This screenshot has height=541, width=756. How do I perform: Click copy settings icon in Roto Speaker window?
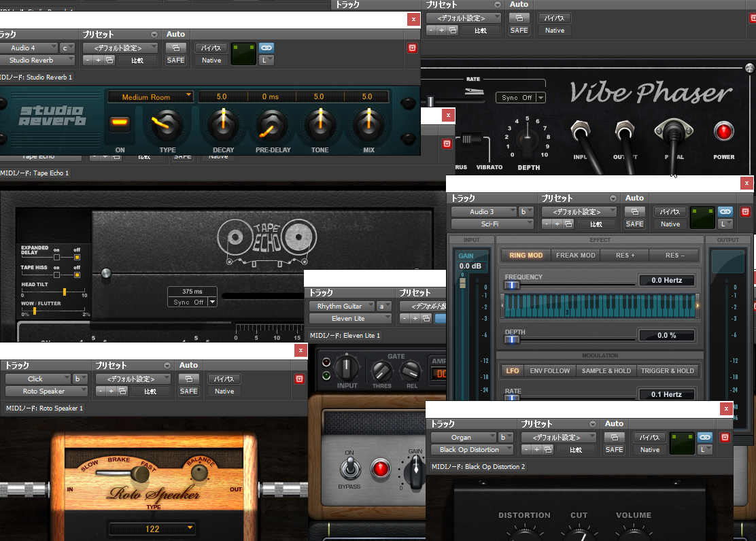[x=122, y=391]
